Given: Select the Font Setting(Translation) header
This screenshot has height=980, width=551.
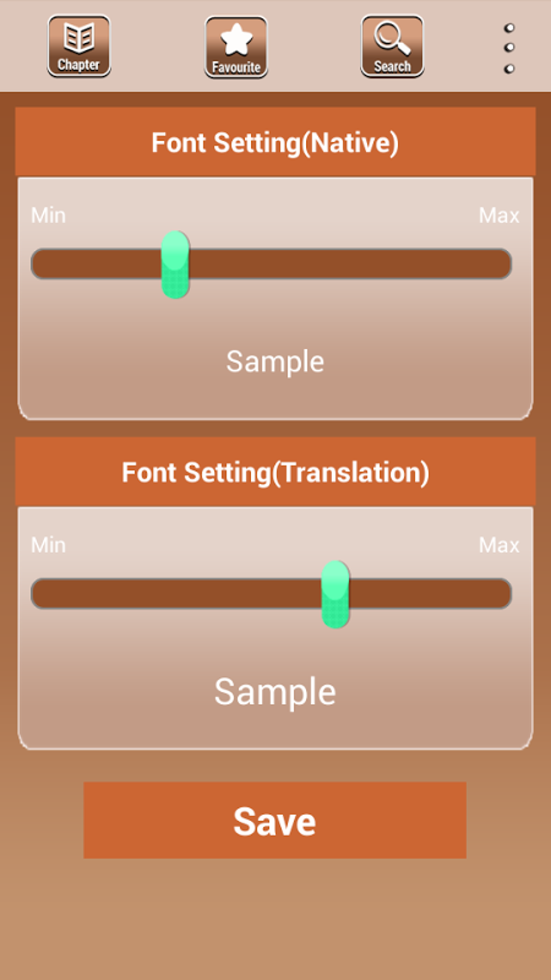Looking at the screenshot, I should tap(275, 472).
